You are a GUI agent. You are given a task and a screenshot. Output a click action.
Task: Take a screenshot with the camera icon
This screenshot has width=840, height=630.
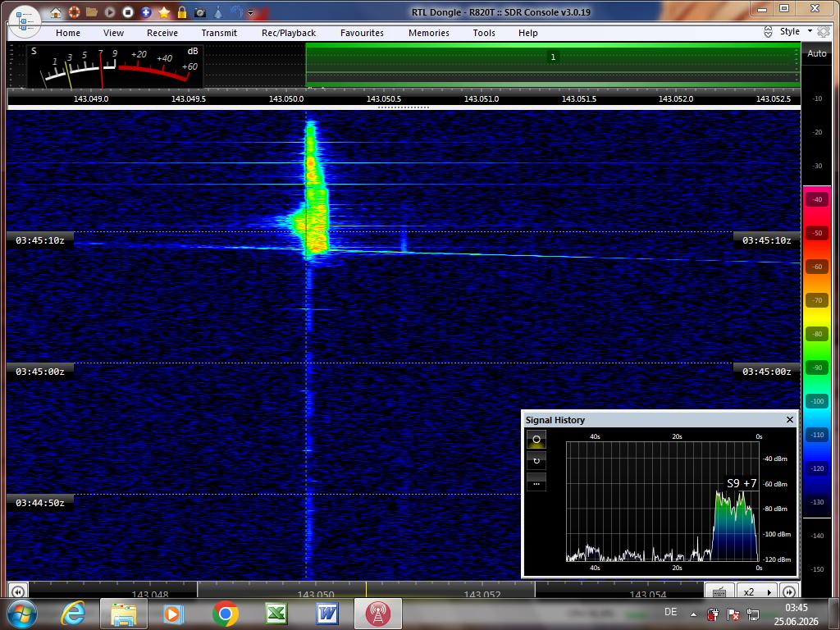pyautogui.click(x=200, y=11)
